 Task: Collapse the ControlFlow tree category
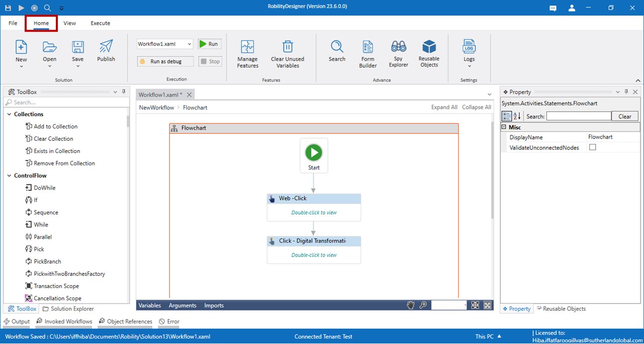(x=9, y=176)
